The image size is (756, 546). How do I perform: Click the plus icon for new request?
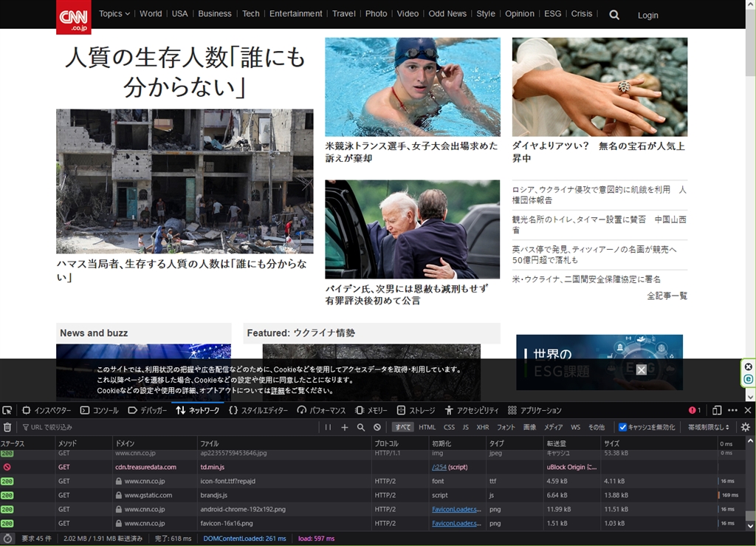pyautogui.click(x=344, y=427)
